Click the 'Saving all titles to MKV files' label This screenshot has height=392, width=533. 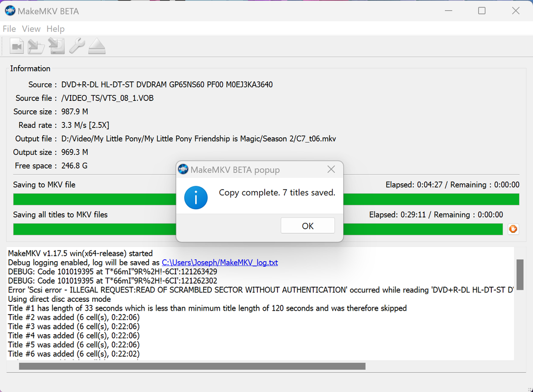pos(60,215)
